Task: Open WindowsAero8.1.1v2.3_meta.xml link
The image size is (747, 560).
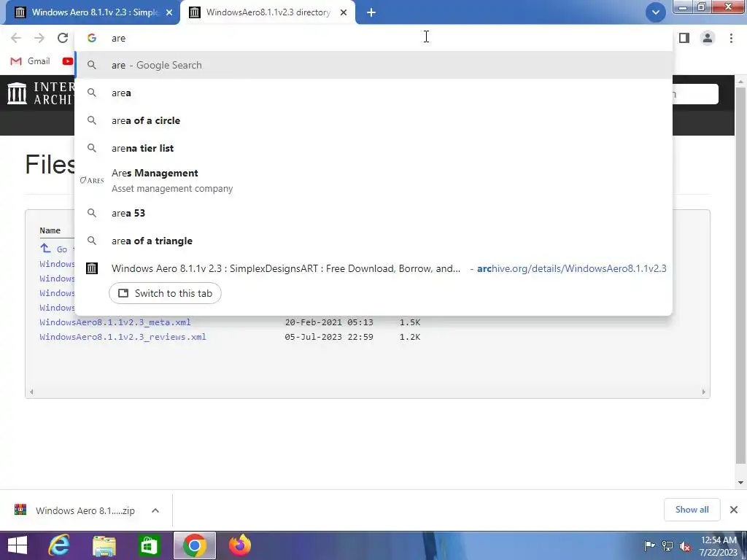Action: [x=115, y=322]
